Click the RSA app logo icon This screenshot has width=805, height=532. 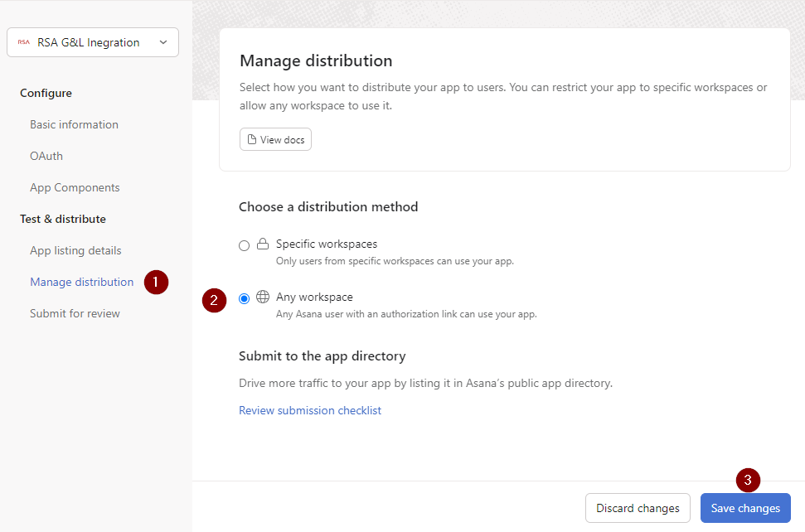pyautogui.click(x=23, y=42)
